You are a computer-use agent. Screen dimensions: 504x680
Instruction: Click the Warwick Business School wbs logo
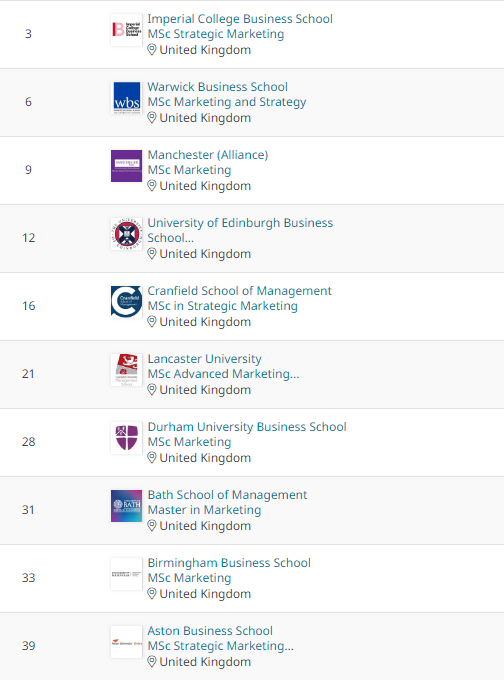pos(126,98)
